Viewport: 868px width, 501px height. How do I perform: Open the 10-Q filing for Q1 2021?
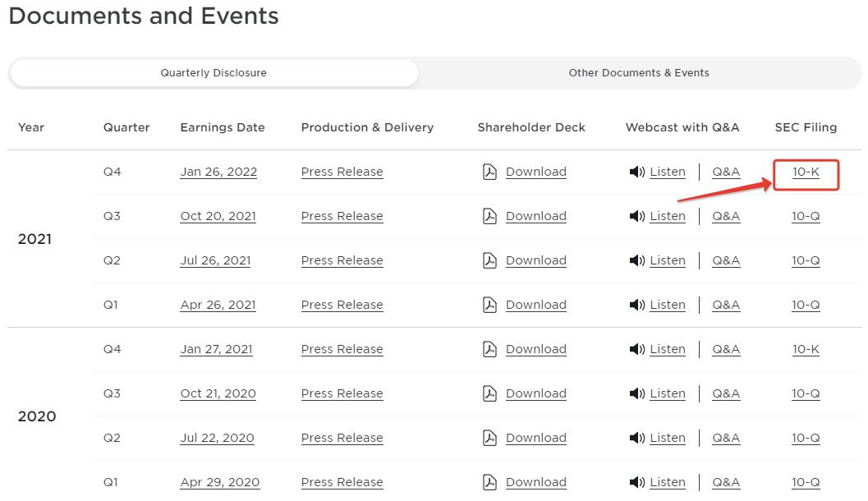coord(806,305)
